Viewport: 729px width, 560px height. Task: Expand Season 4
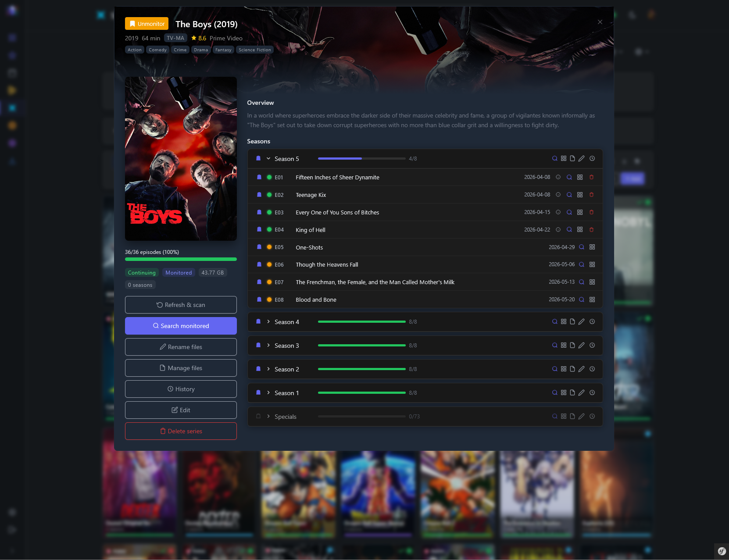[268, 321]
